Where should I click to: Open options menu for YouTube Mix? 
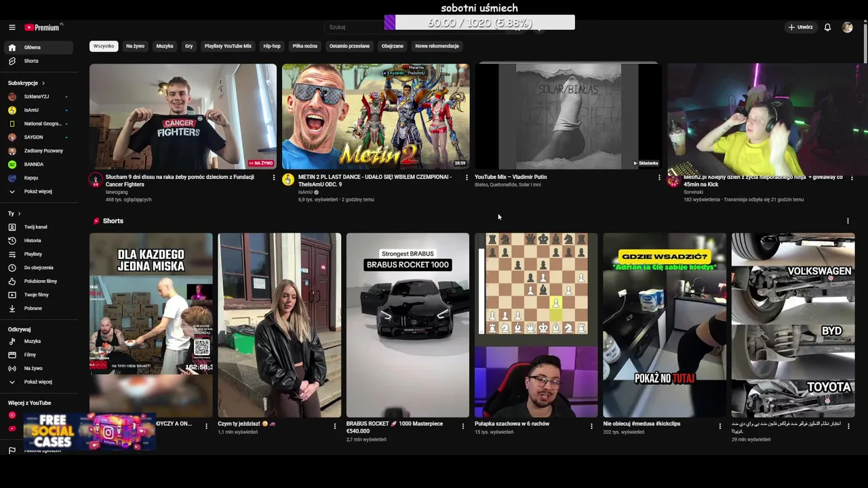(659, 178)
